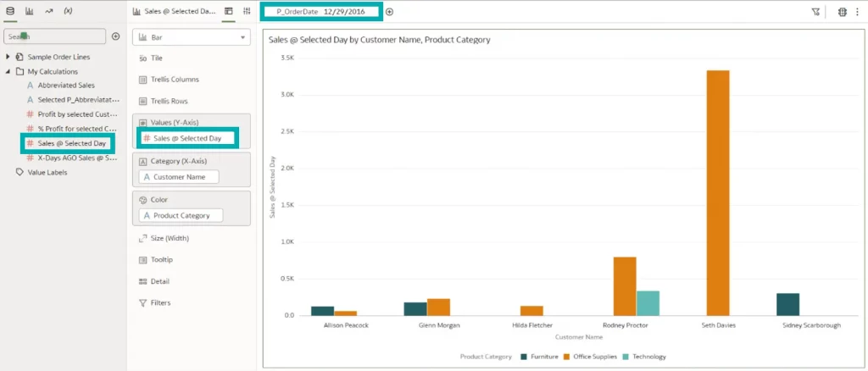Screen dimensions: 868x371
Task: Open the Properties sliders icon
Action: click(x=247, y=11)
